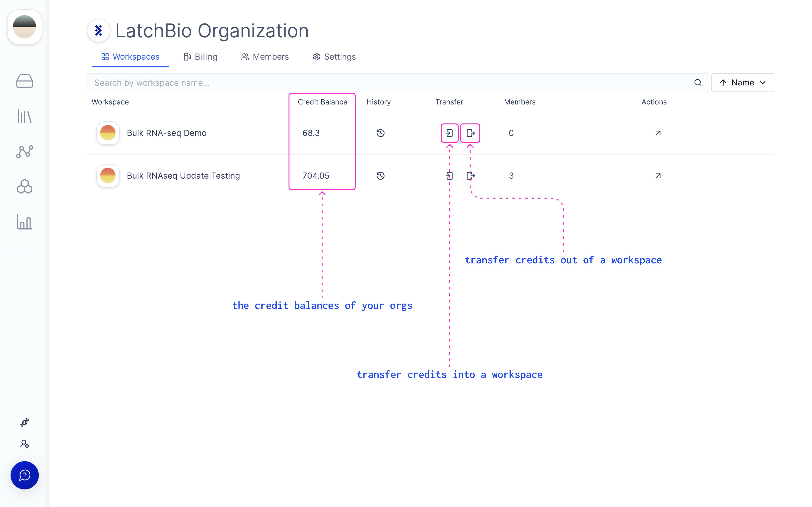Image resolution: width=812 pixels, height=507 pixels.
Task: View history for Bulk RNAseq Update Testing
Action: point(380,176)
